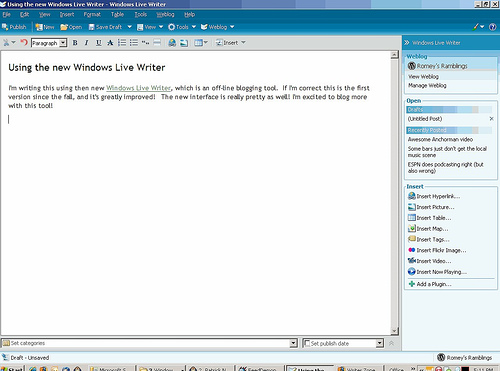Image resolution: width=500 pixels, height=371 pixels.
Task: Click the post title text field
Action: click(x=87, y=68)
